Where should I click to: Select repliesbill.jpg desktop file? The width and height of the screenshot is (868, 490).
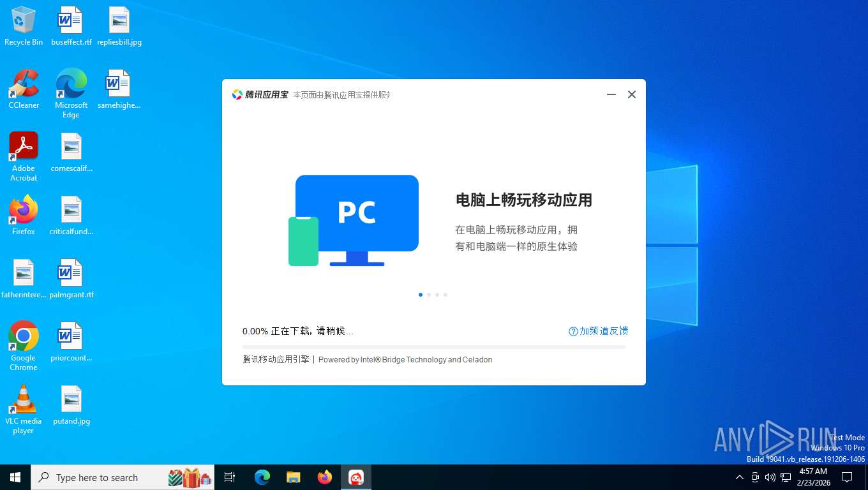pos(119,26)
